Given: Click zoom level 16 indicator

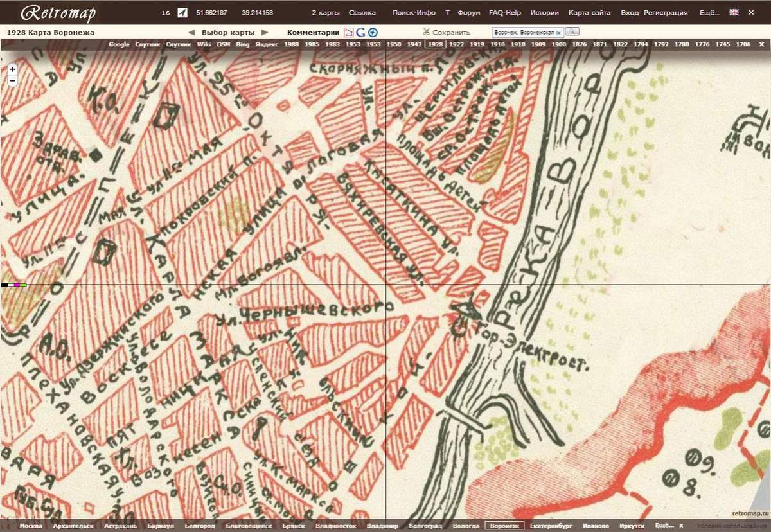Looking at the screenshot, I should [x=166, y=13].
